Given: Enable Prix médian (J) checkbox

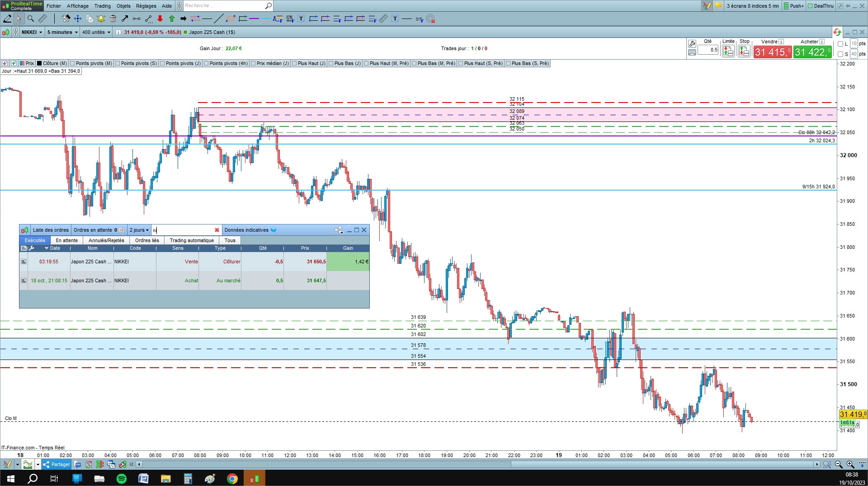Looking at the screenshot, I should tap(253, 64).
